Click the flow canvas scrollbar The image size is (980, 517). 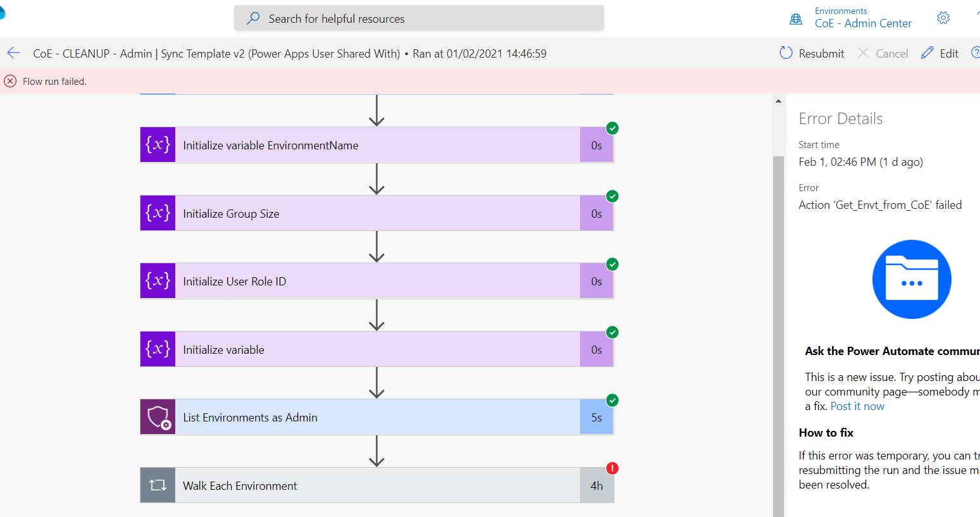pos(778,253)
